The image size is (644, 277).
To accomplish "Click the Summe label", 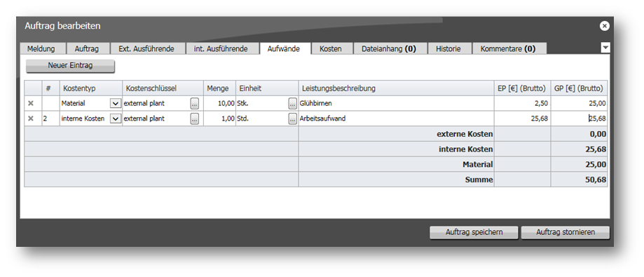I will tap(479, 180).
